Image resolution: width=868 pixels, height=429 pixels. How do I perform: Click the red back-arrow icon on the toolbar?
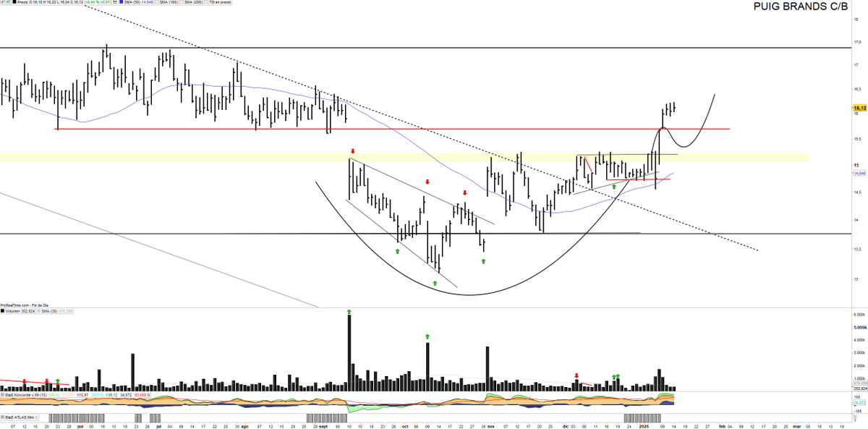4,4
